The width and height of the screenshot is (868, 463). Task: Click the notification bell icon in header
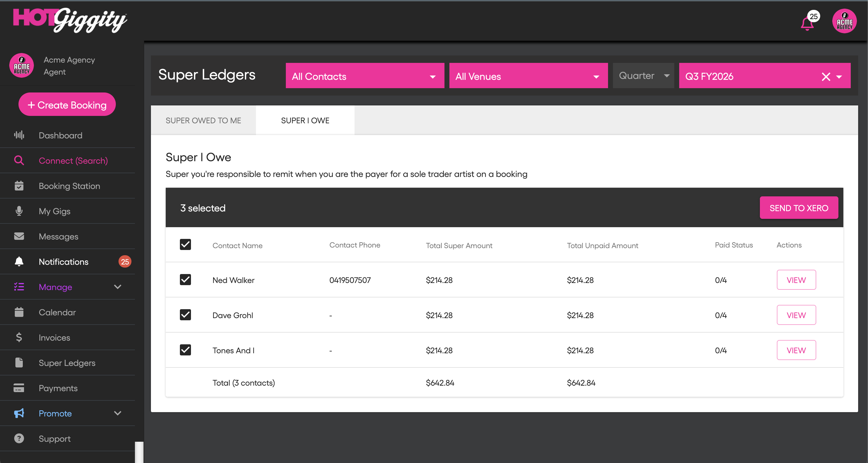point(807,24)
